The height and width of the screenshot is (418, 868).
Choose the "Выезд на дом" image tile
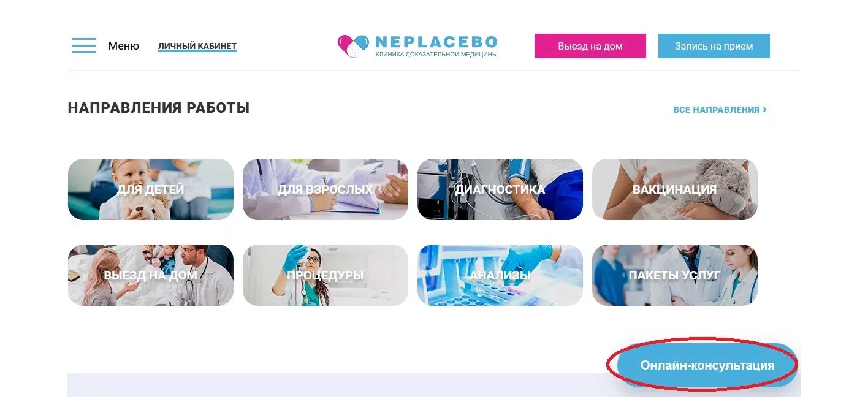point(151,275)
